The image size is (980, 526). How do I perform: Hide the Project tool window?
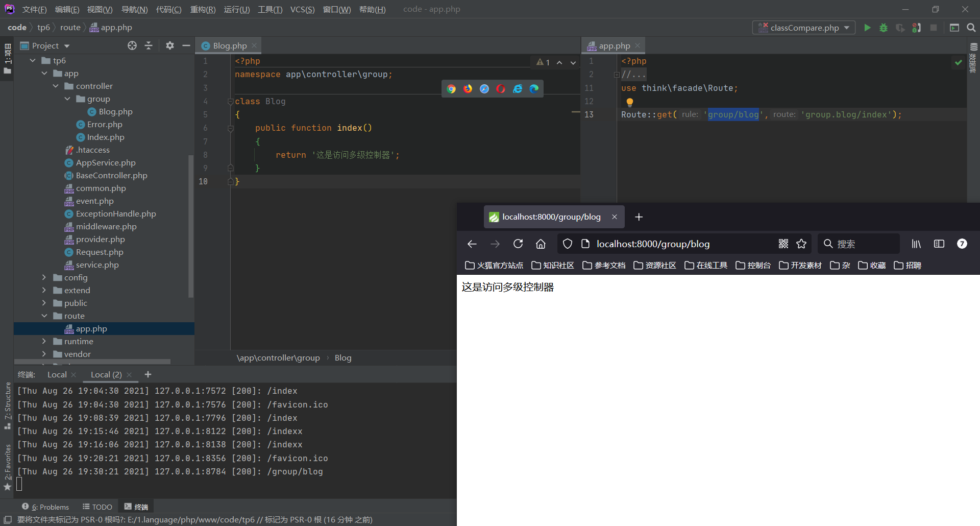tap(186, 45)
